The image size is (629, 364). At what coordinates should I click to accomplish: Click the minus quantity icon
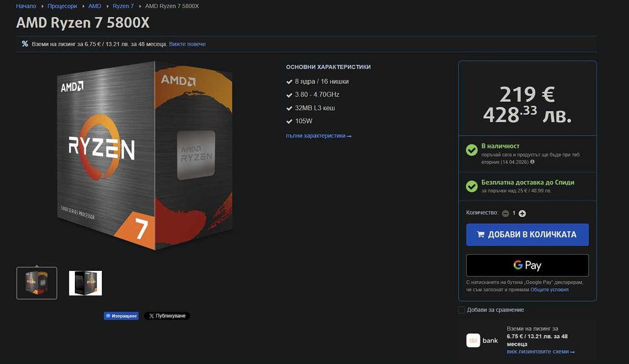pos(506,213)
